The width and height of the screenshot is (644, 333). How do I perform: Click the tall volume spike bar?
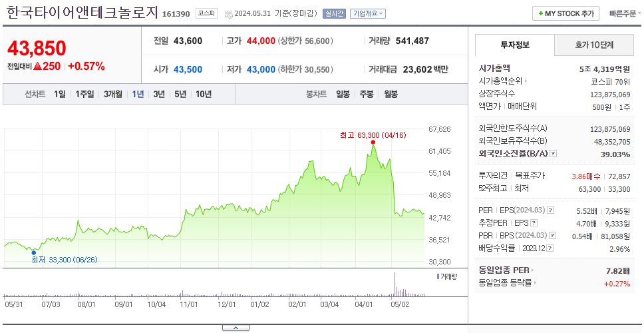395,284
